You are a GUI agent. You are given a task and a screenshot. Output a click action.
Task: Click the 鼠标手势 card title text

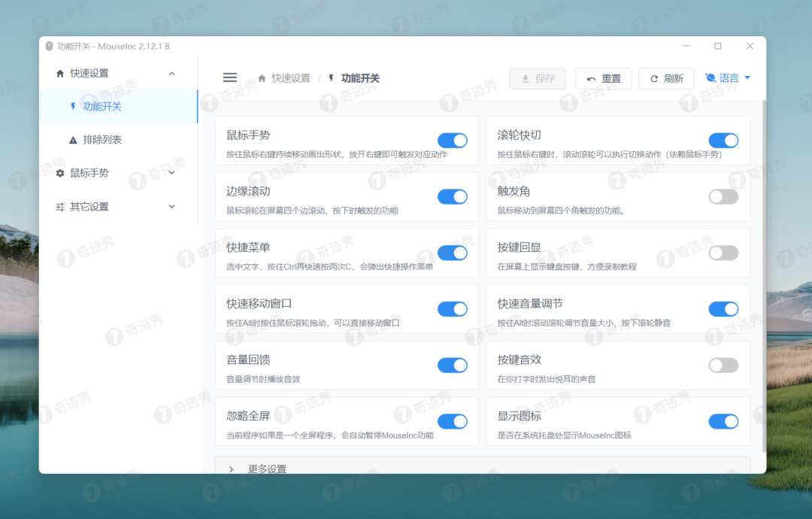tap(248, 135)
